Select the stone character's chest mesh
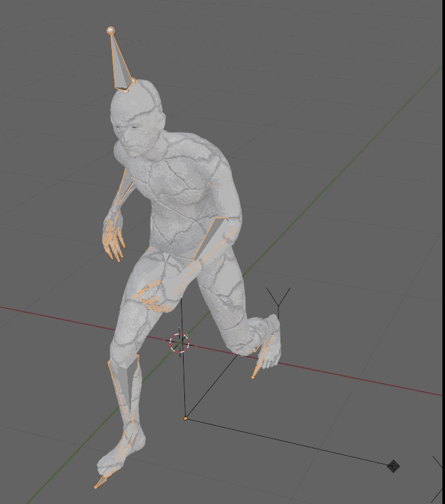 click(180, 180)
